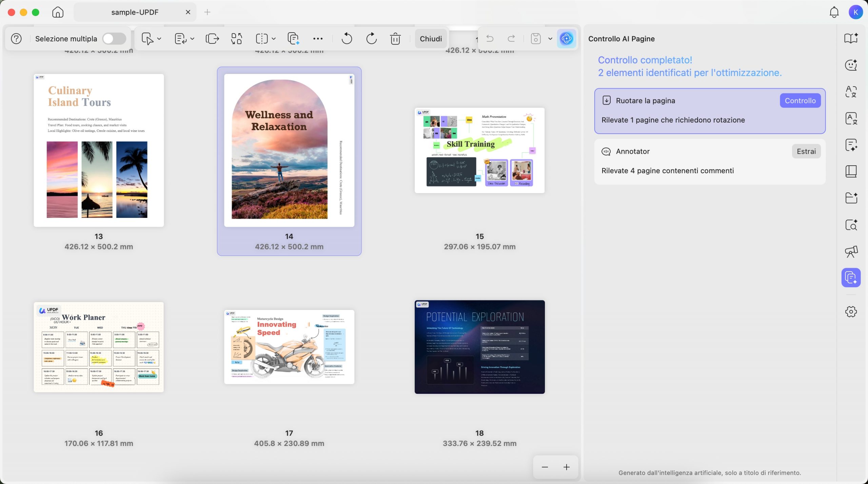Click the blue UPDF AI assistant icon
868x484 pixels.
566,39
